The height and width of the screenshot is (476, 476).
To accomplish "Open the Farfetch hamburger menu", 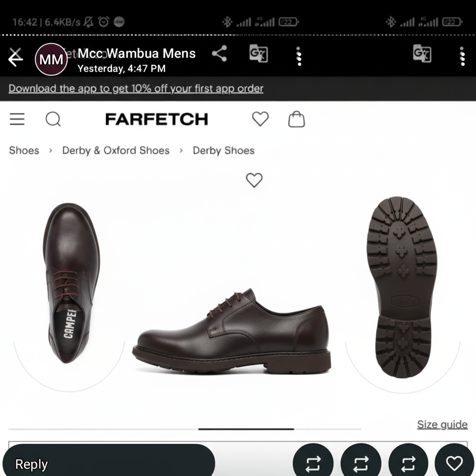I will pyautogui.click(x=17, y=119).
